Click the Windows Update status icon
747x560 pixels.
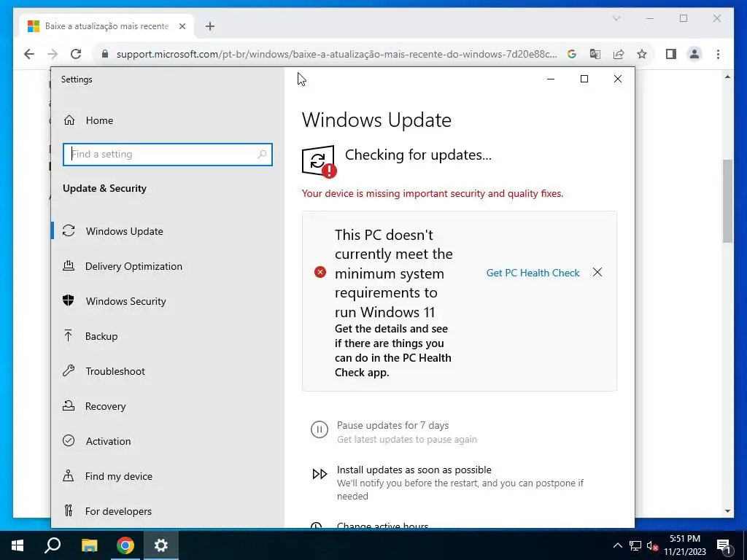point(319,161)
